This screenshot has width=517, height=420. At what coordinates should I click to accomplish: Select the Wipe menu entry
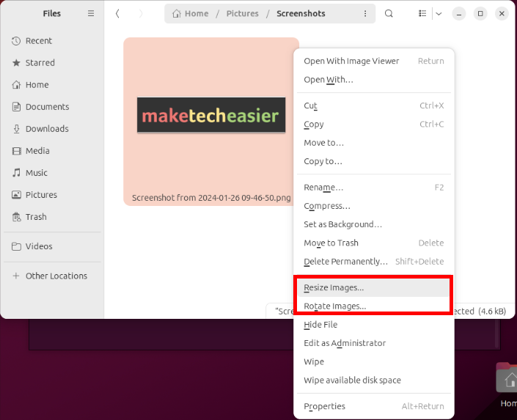point(373,361)
